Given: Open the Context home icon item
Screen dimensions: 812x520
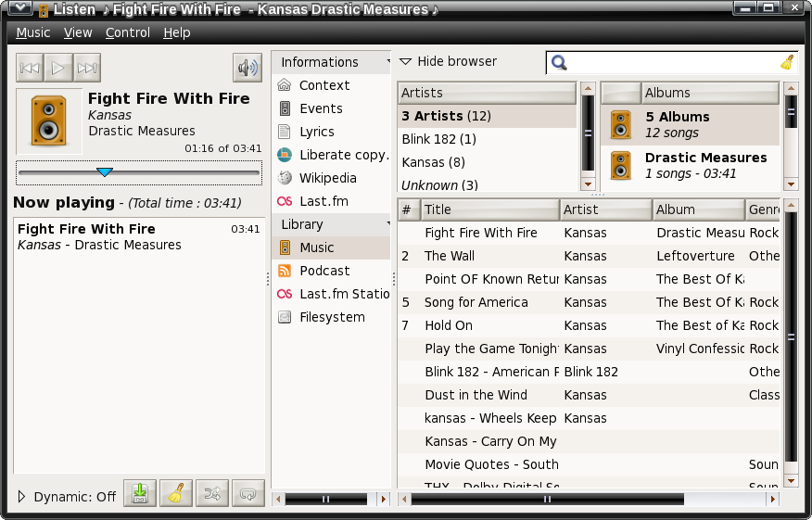Looking at the screenshot, I should coord(331,85).
